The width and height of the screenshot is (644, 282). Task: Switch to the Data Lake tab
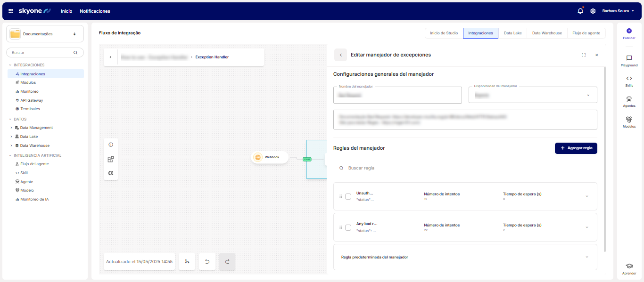click(512, 33)
